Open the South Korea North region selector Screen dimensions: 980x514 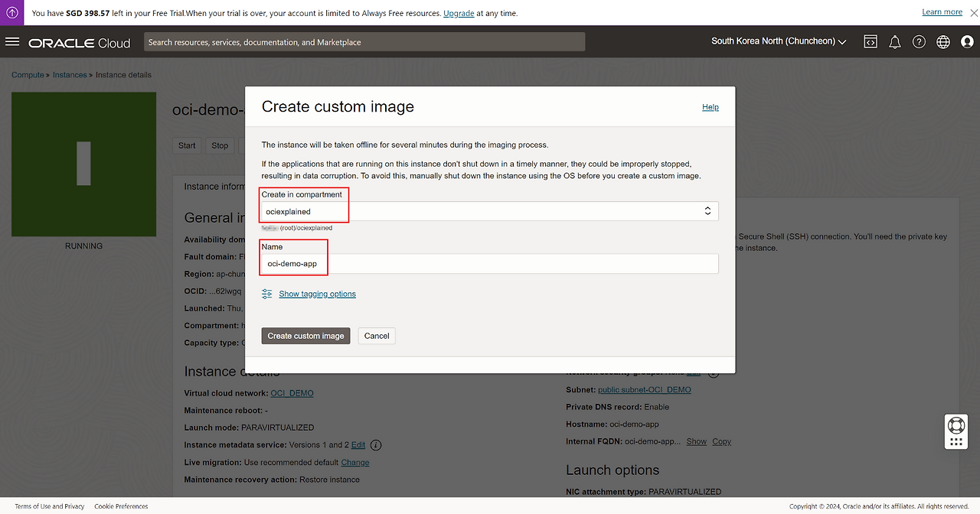[x=779, y=41]
